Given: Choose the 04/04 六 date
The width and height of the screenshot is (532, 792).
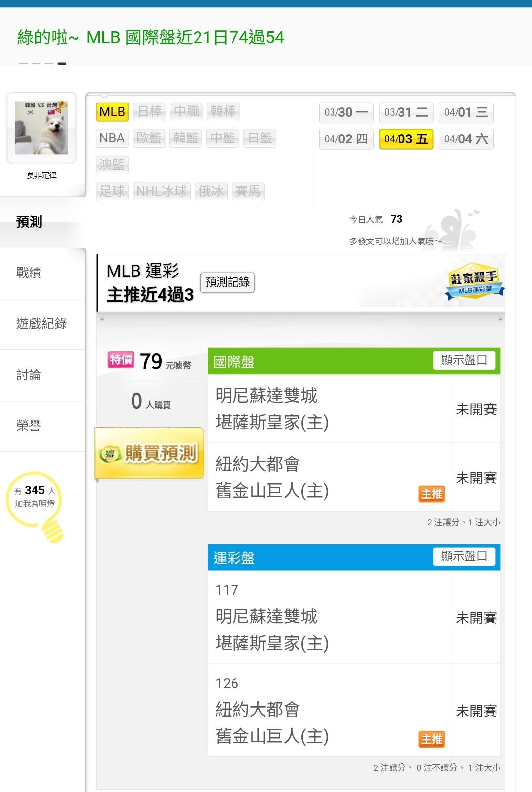Looking at the screenshot, I should [465, 139].
